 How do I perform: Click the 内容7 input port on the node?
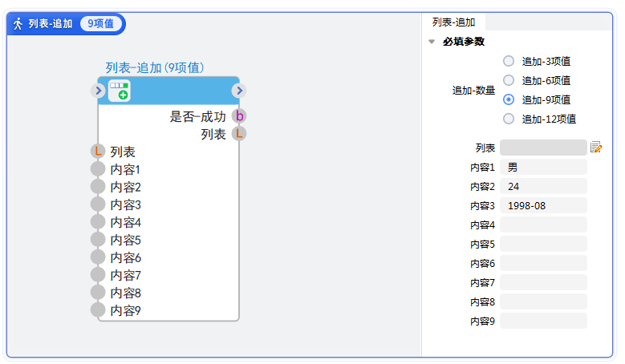[98, 274]
